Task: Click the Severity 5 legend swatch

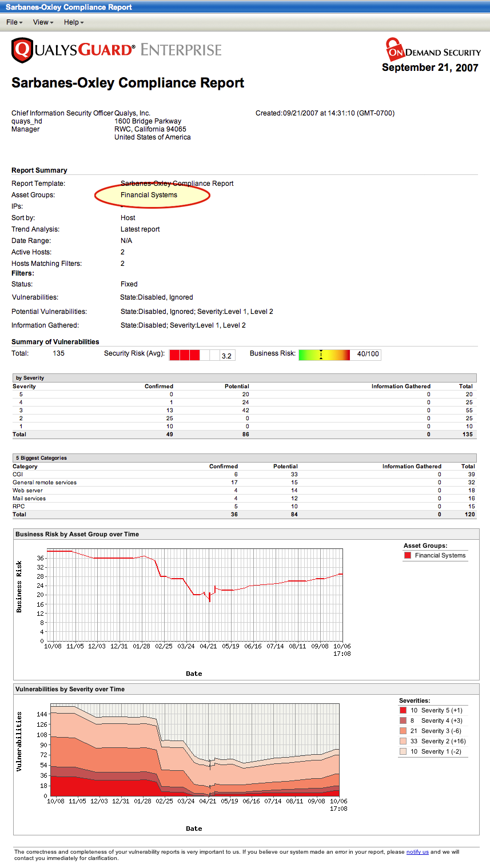Action: pyautogui.click(x=403, y=710)
